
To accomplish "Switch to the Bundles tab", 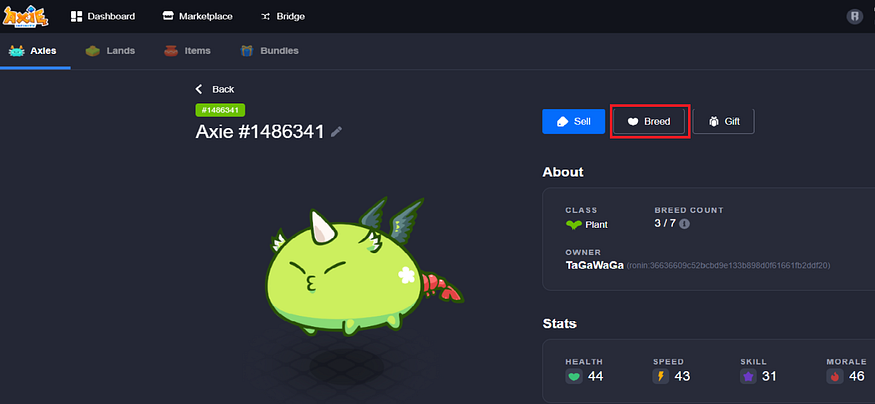I will click(270, 51).
